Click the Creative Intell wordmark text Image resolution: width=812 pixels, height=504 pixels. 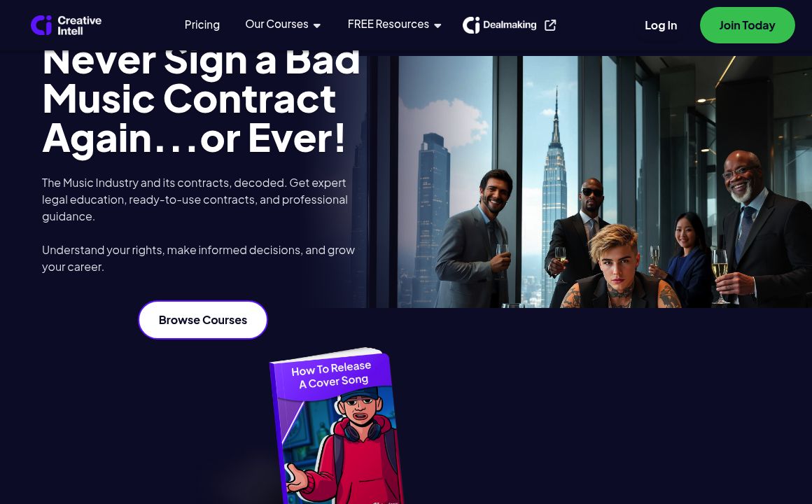[x=79, y=25]
